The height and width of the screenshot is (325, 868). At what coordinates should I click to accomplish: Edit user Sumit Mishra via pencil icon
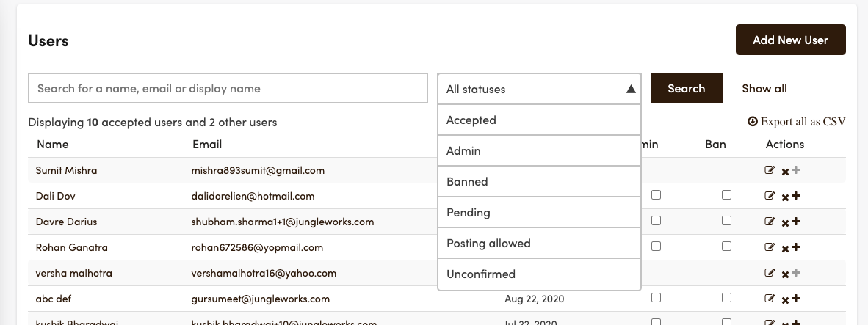770,170
